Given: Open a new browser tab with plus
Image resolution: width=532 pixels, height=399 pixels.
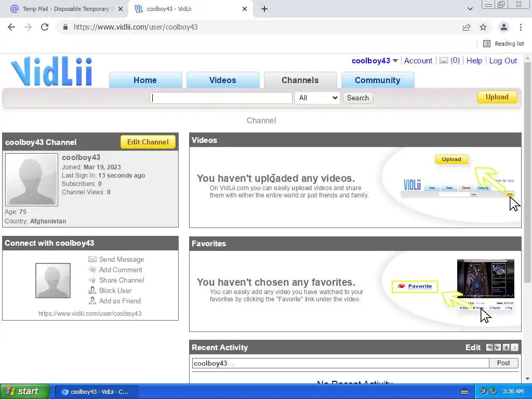Looking at the screenshot, I should click(x=264, y=9).
